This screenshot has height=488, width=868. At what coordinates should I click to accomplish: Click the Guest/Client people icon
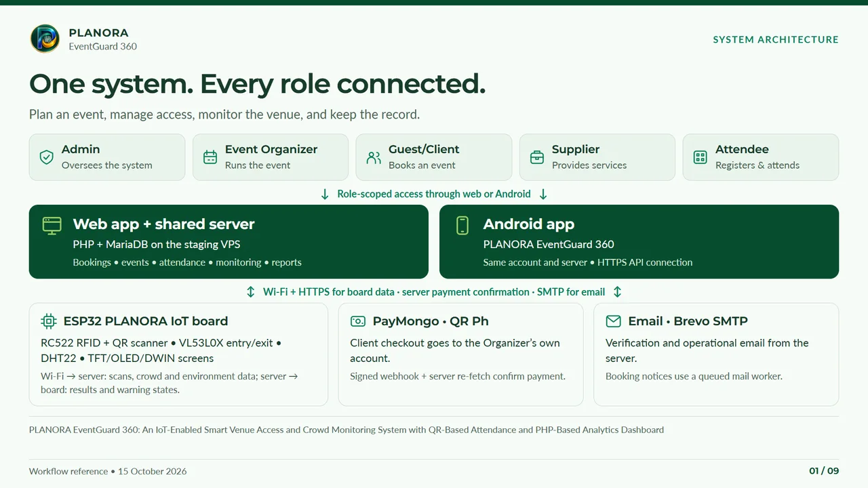tap(374, 157)
